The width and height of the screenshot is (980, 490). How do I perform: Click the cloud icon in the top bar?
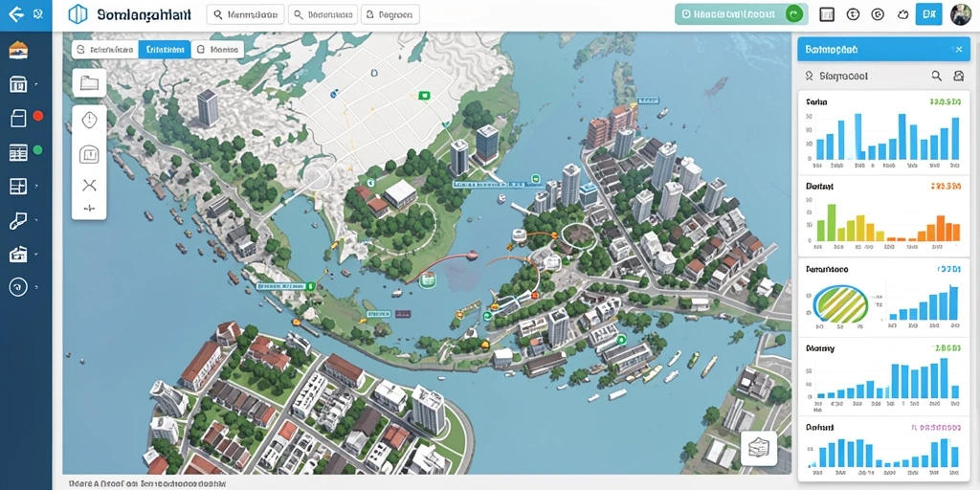coord(901,13)
